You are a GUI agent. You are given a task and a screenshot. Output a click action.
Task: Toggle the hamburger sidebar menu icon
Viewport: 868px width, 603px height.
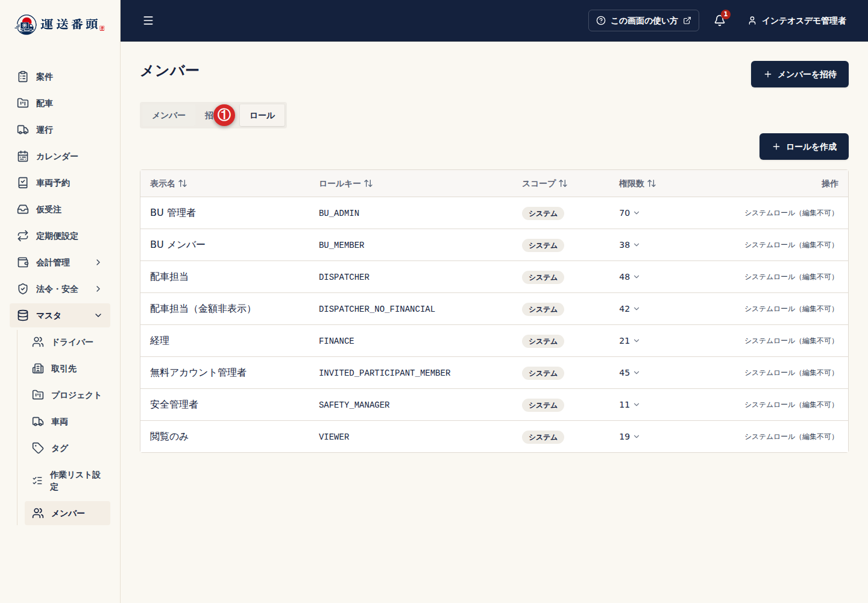pos(148,21)
